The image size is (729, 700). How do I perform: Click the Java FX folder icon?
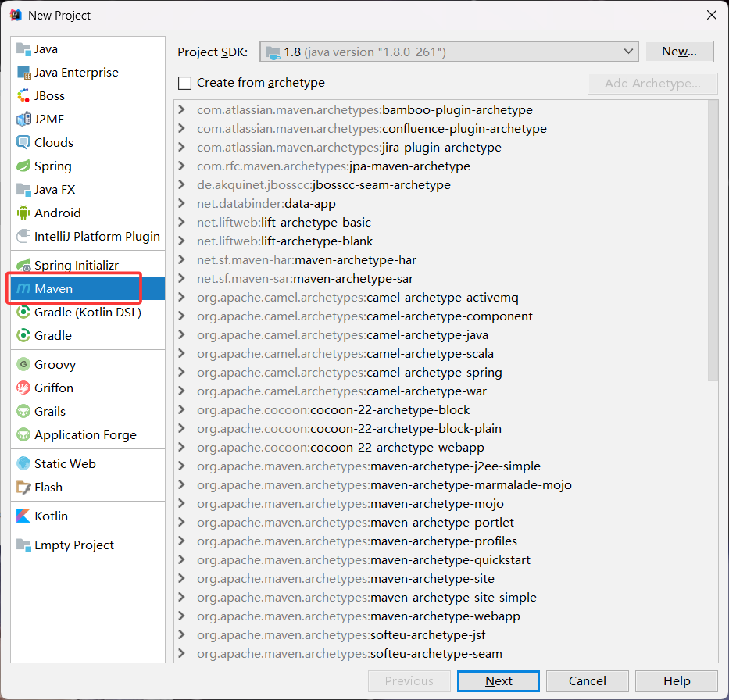pyautogui.click(x=23, y=189)
